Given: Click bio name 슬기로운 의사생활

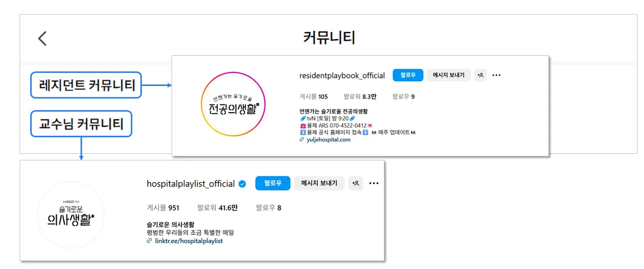Looking at the screenshot, I should (x=171, y=224).
